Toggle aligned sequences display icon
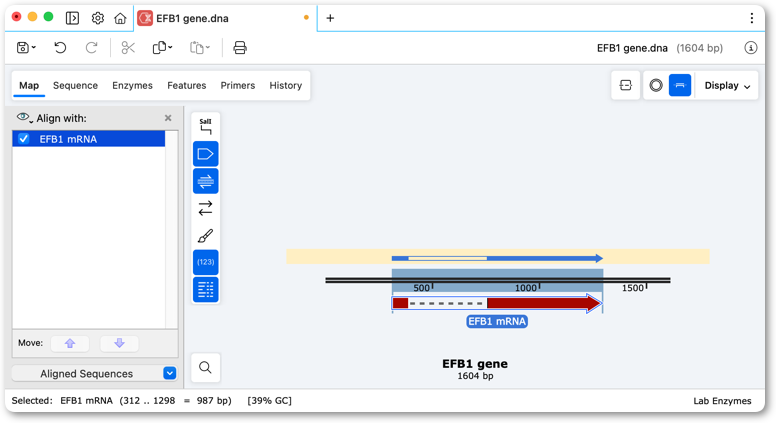776x423 pixels. coord(205,181)
